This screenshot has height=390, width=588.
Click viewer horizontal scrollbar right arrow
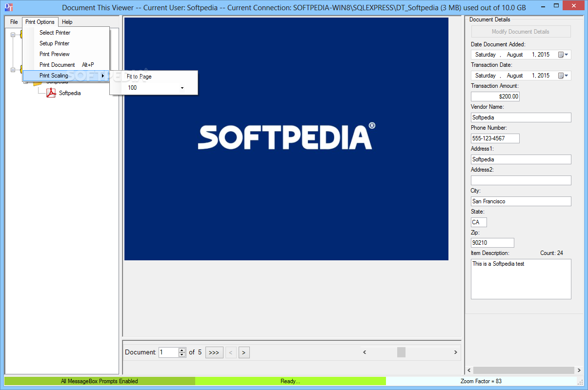pyautogui.click(x=456, y=352)
